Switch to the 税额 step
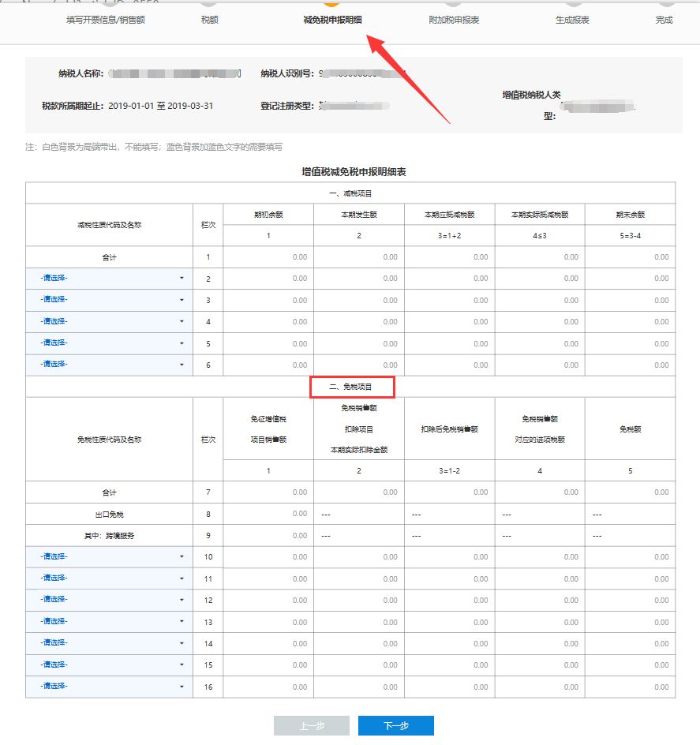 (210, 20)
